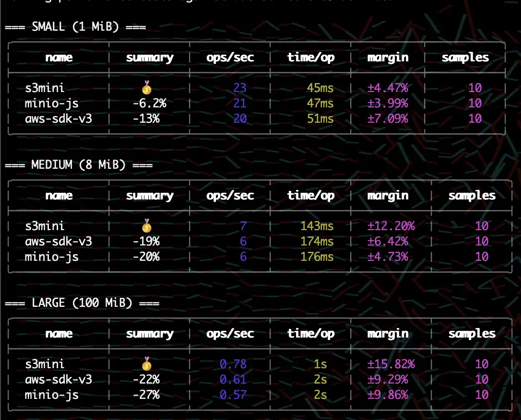Click the samples value 10 in the 143ms row
Image resolution: width=521 pixels, height=420 pixels.
point(482,226)
